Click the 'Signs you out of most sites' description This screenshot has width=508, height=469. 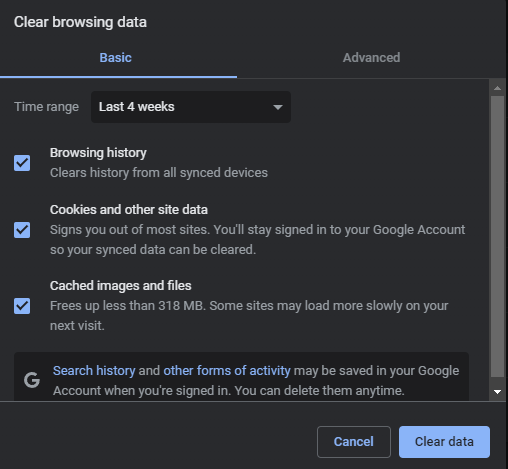257,240
